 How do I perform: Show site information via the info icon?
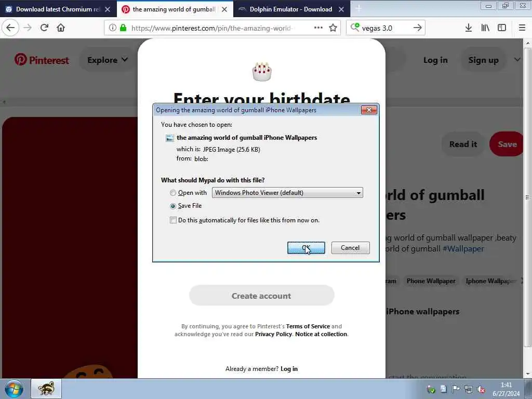click(112, 28)
